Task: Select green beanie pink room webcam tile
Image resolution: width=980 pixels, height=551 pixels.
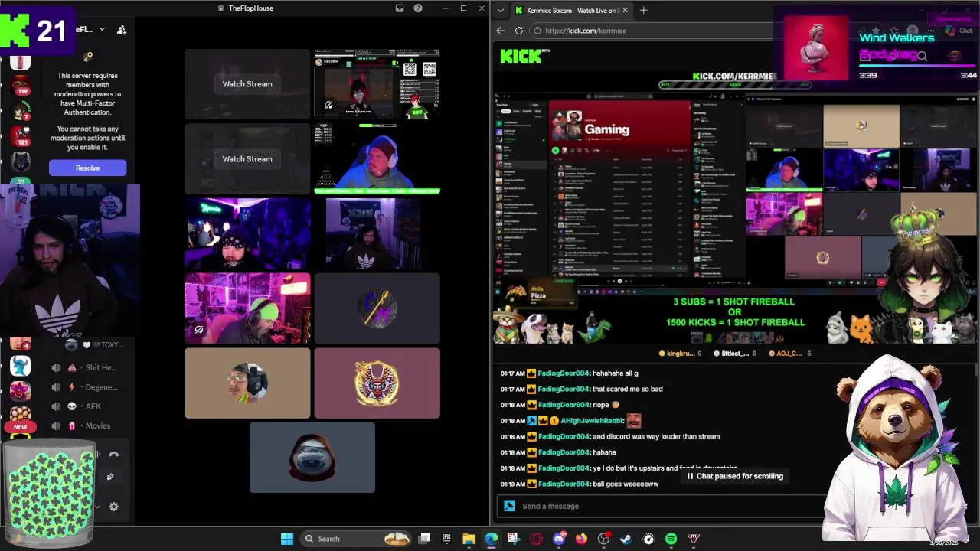Action: 247,308
